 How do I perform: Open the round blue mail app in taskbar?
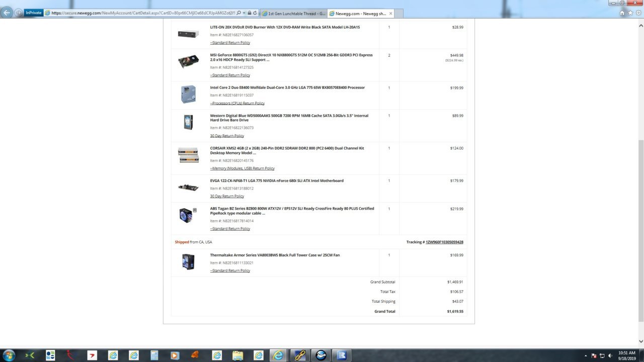click(x=321, y=355)
